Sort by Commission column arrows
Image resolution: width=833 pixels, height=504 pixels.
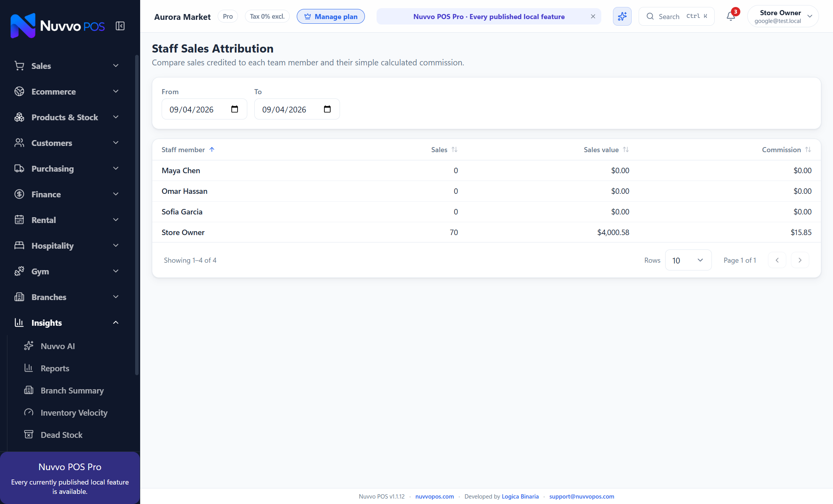808,150
